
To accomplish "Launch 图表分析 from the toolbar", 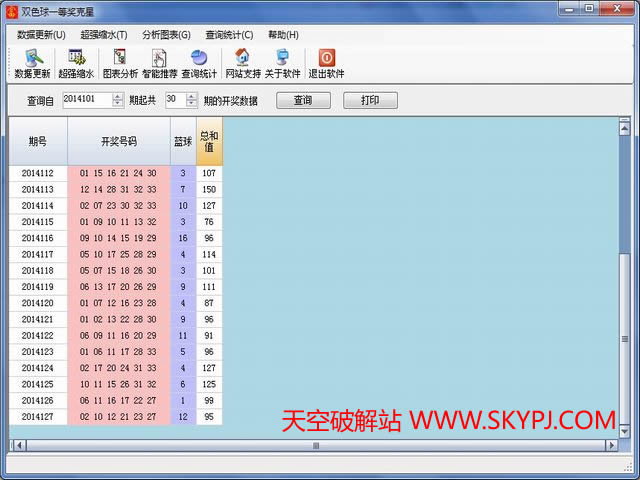I will click(x=120, y=64).
